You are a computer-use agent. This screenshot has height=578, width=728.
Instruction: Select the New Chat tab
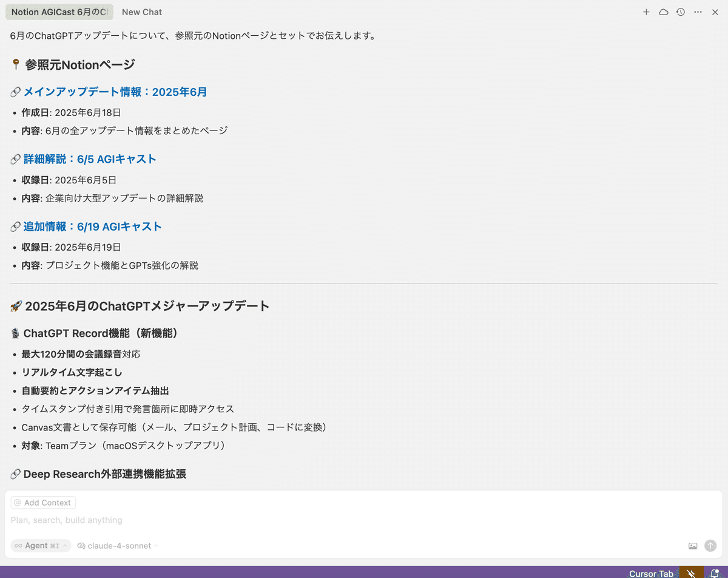point(142,12)
